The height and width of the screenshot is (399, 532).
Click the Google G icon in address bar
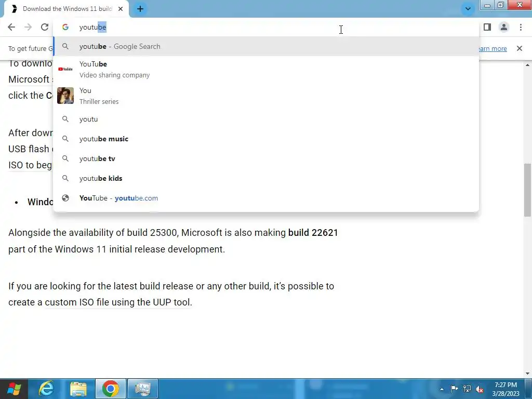(x=65, y=27)
